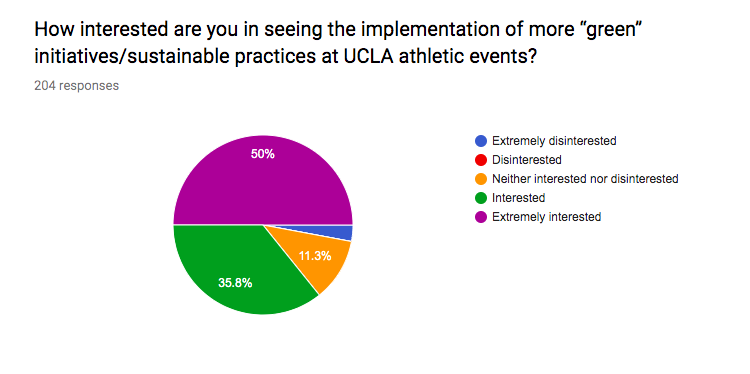Screen dimensions: 750x374
Task: Select the small blue pie slice
Action: [343, 232]
